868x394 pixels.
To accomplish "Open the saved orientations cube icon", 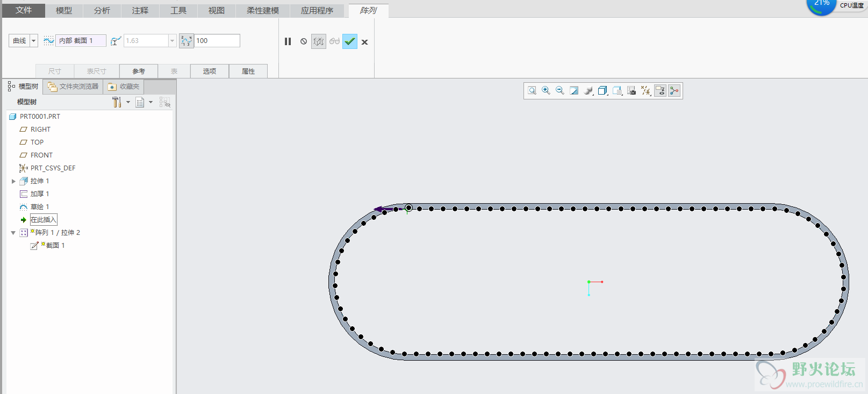I will click(602, 91).
